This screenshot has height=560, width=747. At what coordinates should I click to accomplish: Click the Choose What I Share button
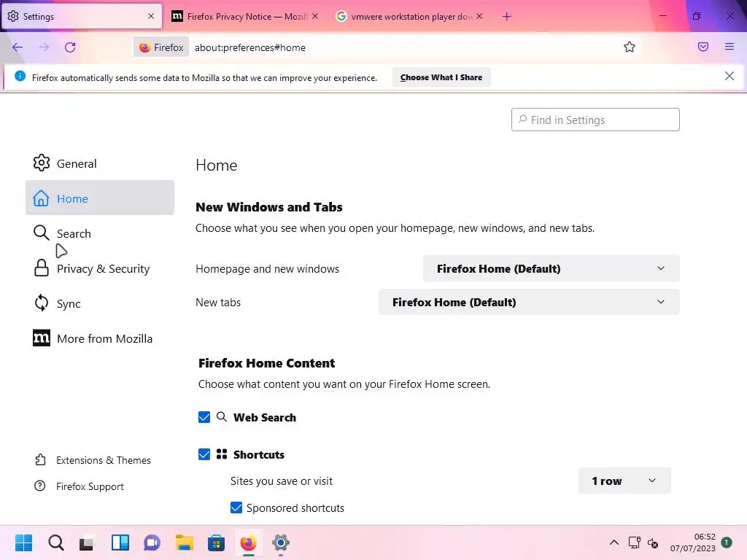441,77
